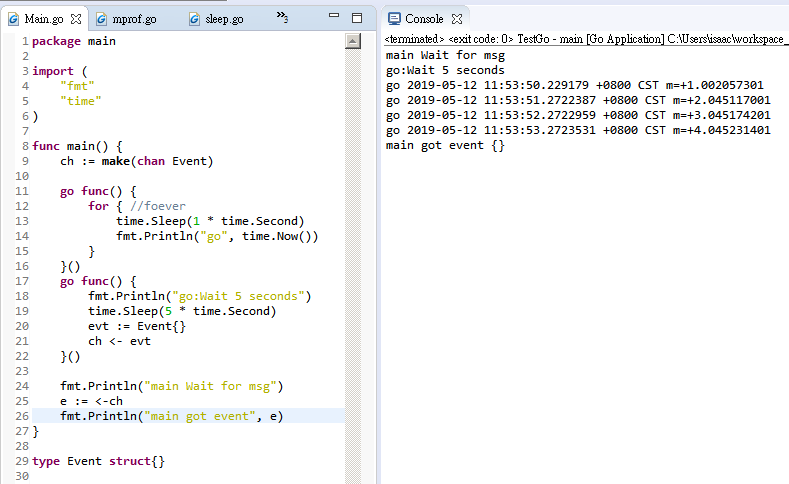This screenshot has width=789, height=484.
Task: Open the sleep.go editor tab
Action: click(x=224, y=19)
